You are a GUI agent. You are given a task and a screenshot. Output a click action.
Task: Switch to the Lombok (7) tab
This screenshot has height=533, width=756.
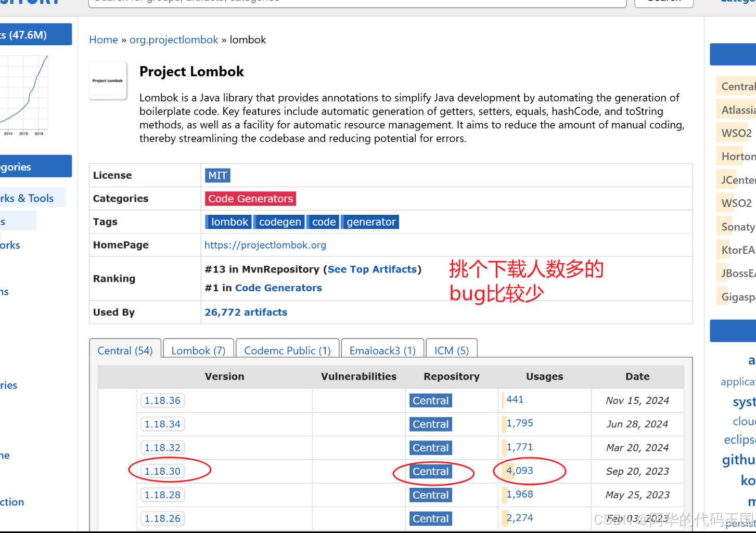[198, 350]
